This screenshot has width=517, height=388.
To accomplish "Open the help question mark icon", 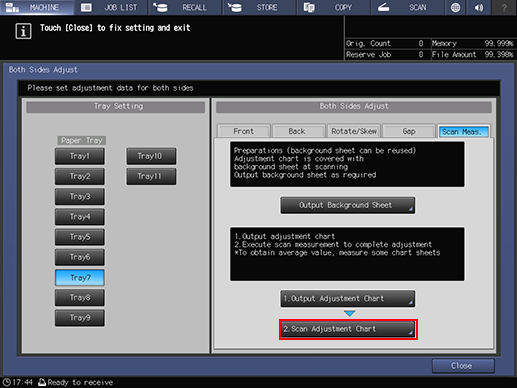I will [x=504, y=7].
